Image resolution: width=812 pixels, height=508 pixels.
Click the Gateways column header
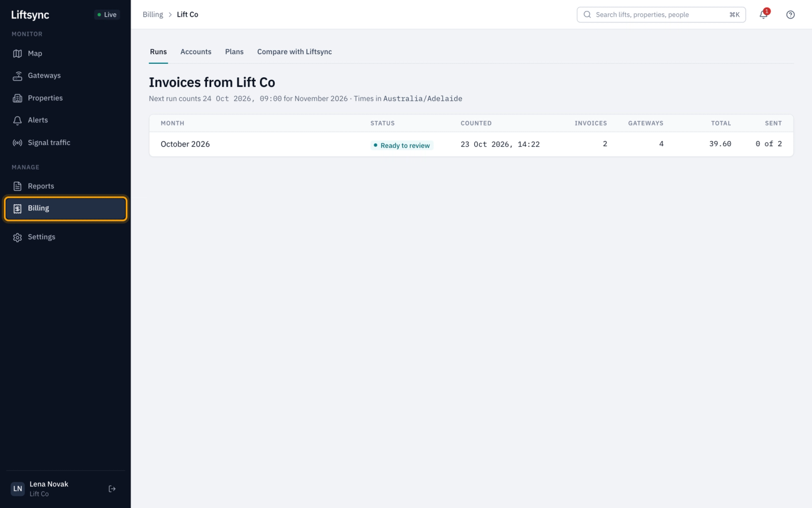646,123
